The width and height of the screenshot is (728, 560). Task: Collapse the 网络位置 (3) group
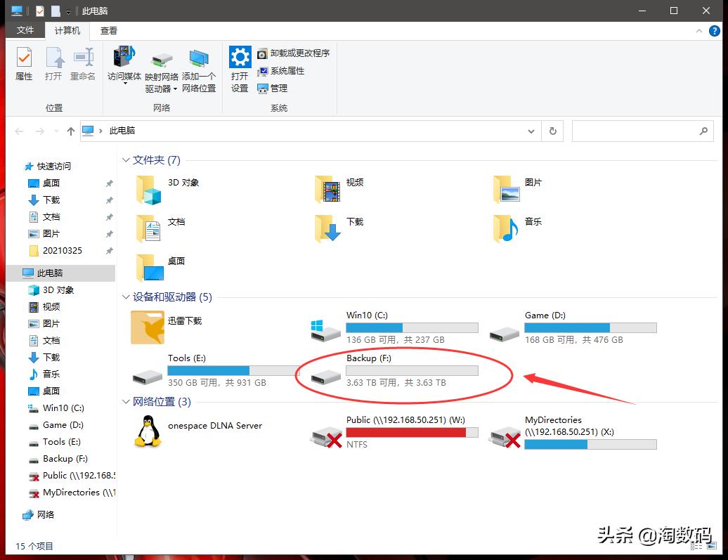[125, 402]
